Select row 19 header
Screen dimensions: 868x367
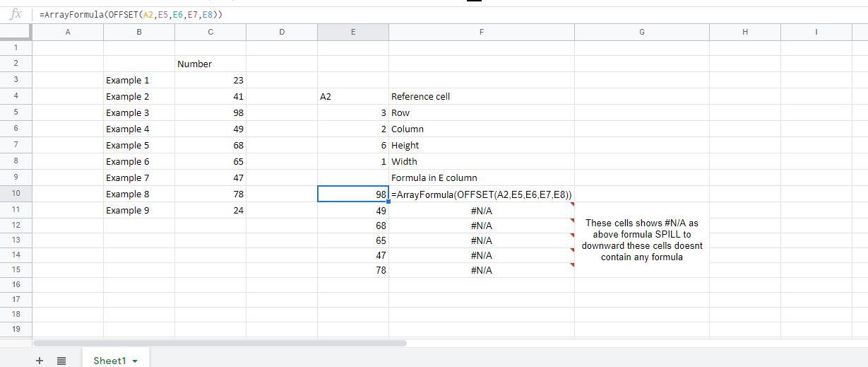16,329
